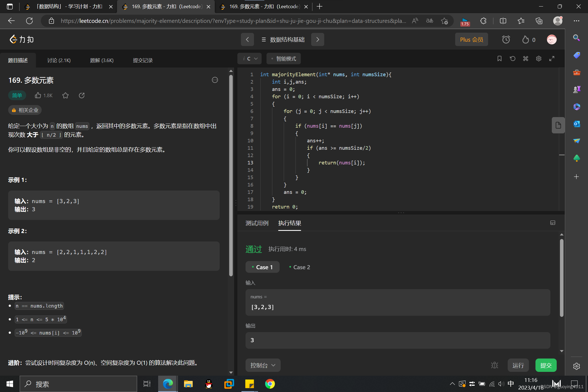Screen dimensions: 588x392
Task: Click the bookmark icon in editor toolbar
Action: coord(499,59)
